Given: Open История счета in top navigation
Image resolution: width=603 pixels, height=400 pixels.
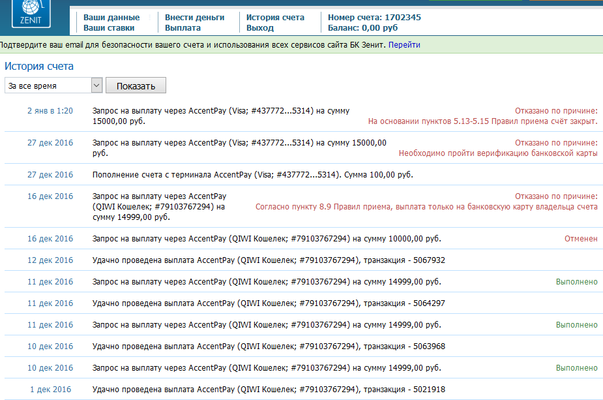Looking at the screenshot, I should pos(276,17).
